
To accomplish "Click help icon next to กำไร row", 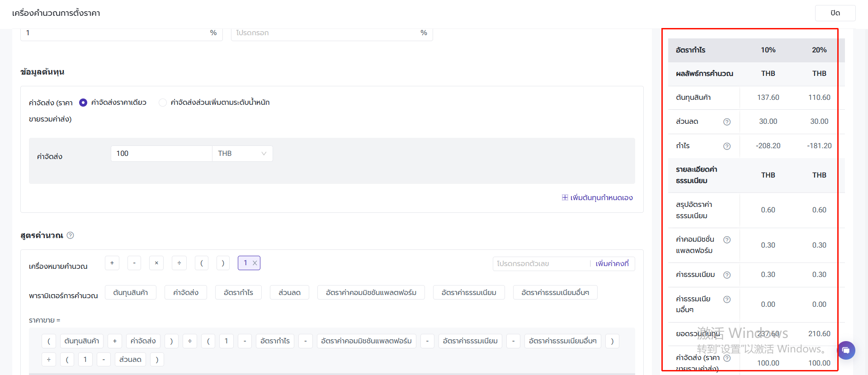I will 726,146.
